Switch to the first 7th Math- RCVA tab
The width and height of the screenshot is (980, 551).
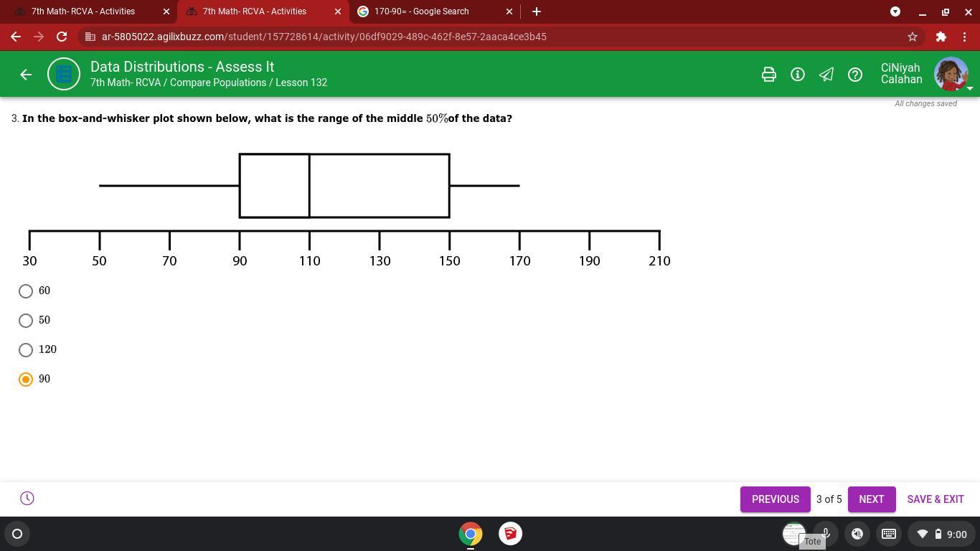point(83,11)
